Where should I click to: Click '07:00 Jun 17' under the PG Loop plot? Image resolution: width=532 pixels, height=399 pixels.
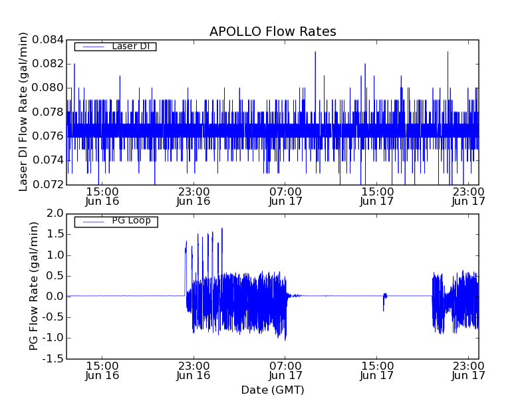[285, 370]
